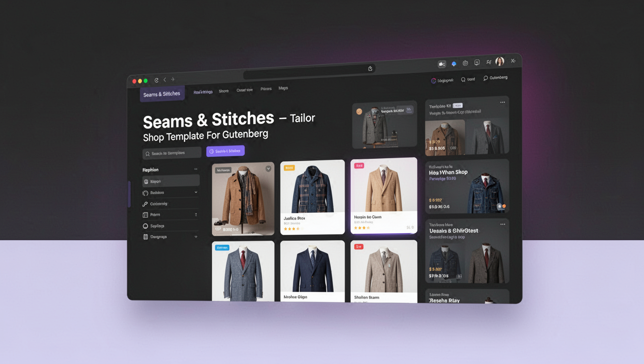The height and width of the screenshot is (364, 644).
Task: Open the tan blazer product card
Action: pyautogui.click(x=384, y=195)
